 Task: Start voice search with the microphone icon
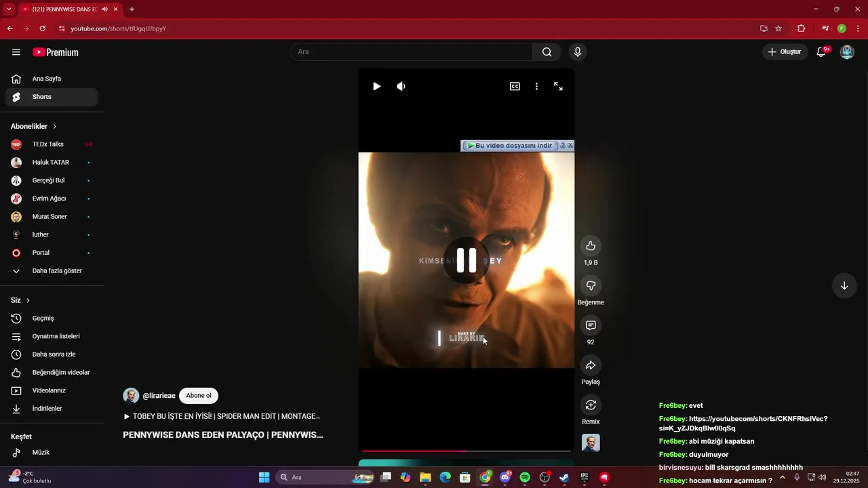578,52
